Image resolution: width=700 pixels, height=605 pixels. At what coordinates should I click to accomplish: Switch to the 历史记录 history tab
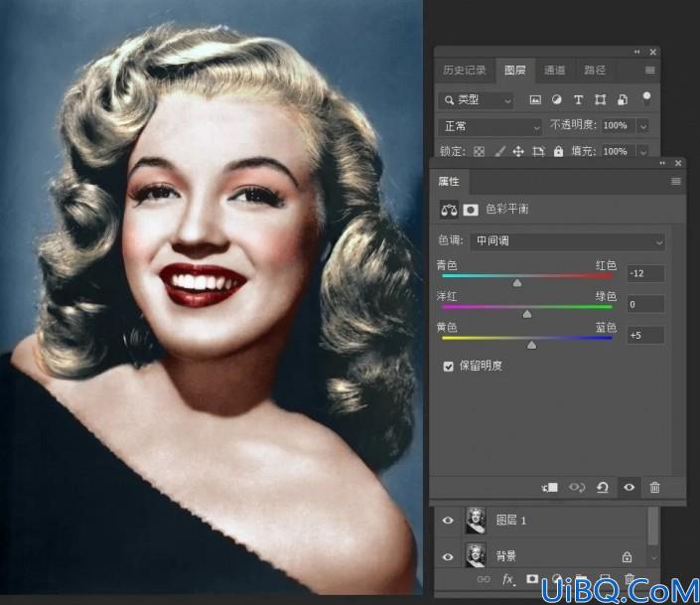point(465,71)
